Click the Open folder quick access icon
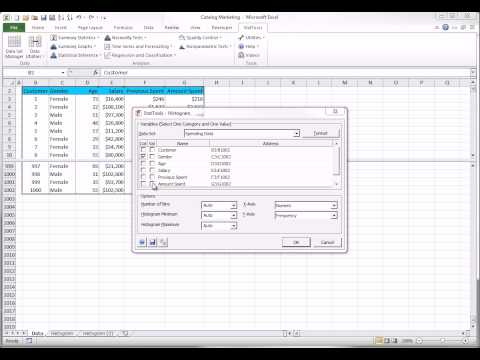Viewport: 480px width, 360px height. (26, 17)
